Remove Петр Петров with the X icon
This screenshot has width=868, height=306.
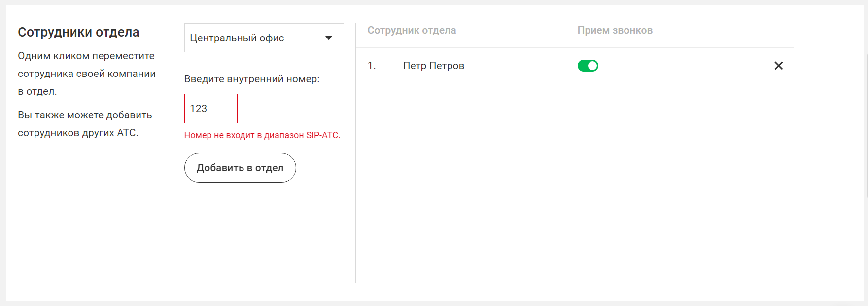[x=778, y=66]
